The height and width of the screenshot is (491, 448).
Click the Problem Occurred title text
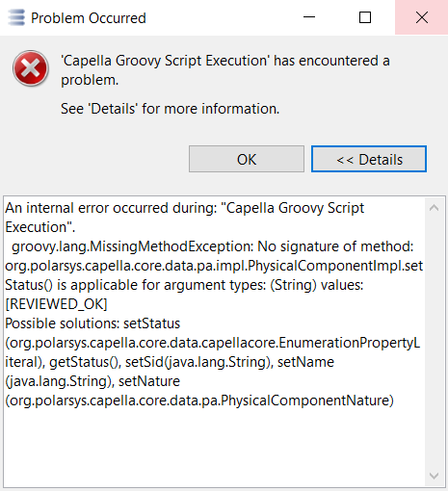(89, 18)
